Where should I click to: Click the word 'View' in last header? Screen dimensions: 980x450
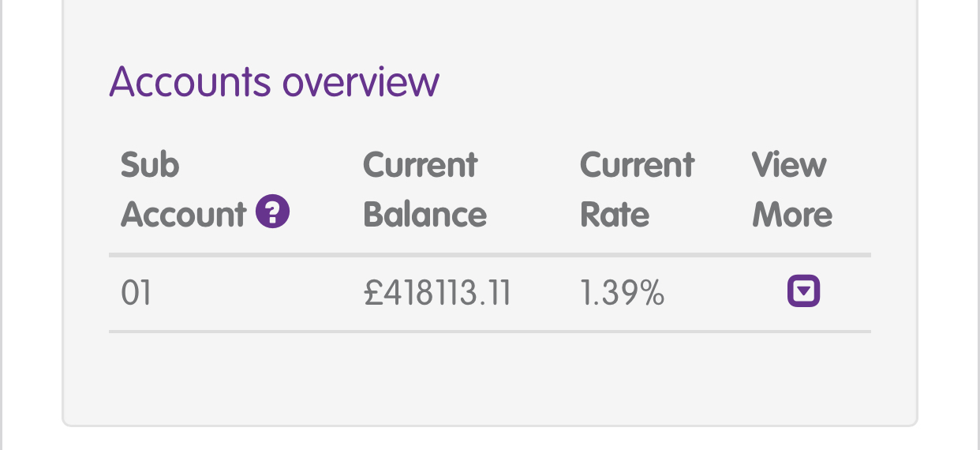[789, 165]
